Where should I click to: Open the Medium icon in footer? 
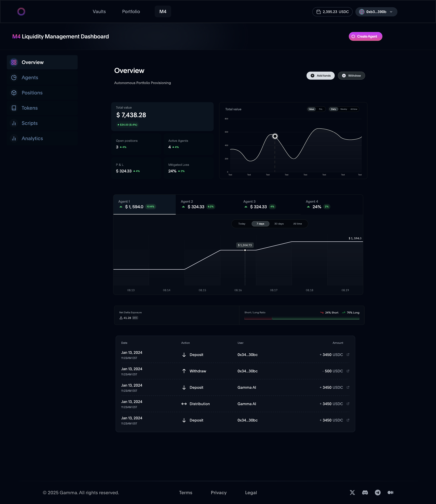click(x=391, y=493)
